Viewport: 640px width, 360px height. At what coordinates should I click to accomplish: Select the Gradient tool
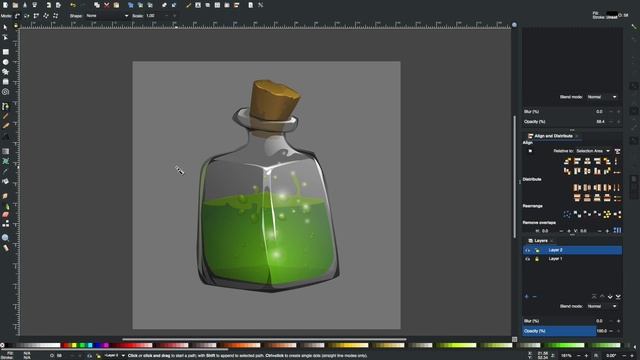[x=5, y=151]
